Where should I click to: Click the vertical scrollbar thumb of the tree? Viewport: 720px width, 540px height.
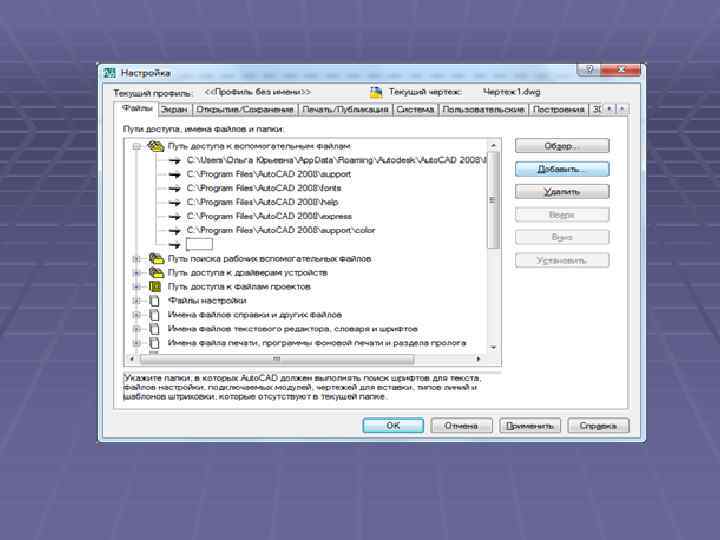(x=494, y=200)
